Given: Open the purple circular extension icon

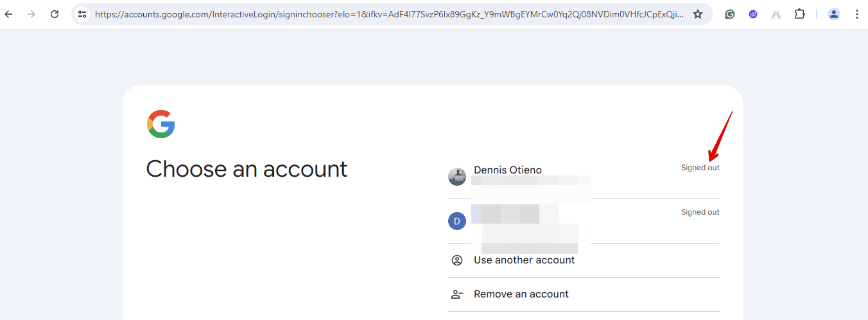Looking at the screenshot, I should coord(753,13).
